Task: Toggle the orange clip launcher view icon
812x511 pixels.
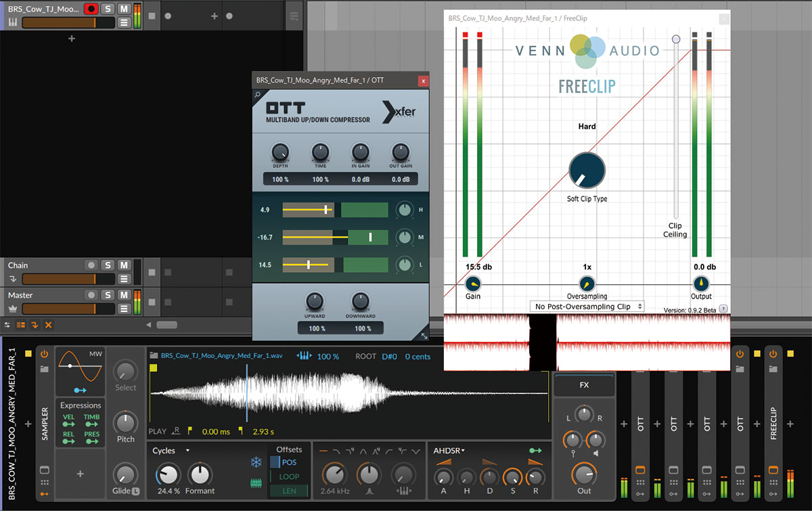Action: click(x=21, y=325)
